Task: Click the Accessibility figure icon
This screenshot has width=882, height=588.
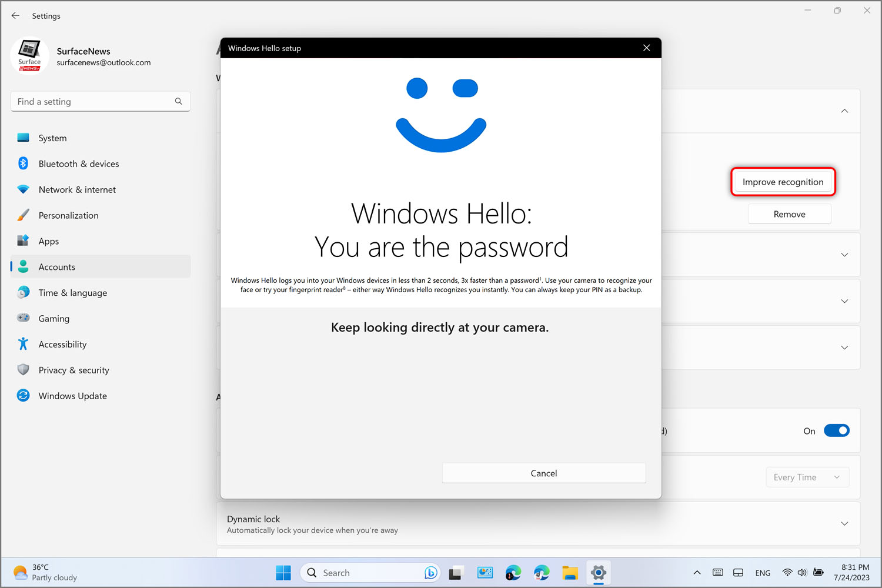Action: (23, 344)
